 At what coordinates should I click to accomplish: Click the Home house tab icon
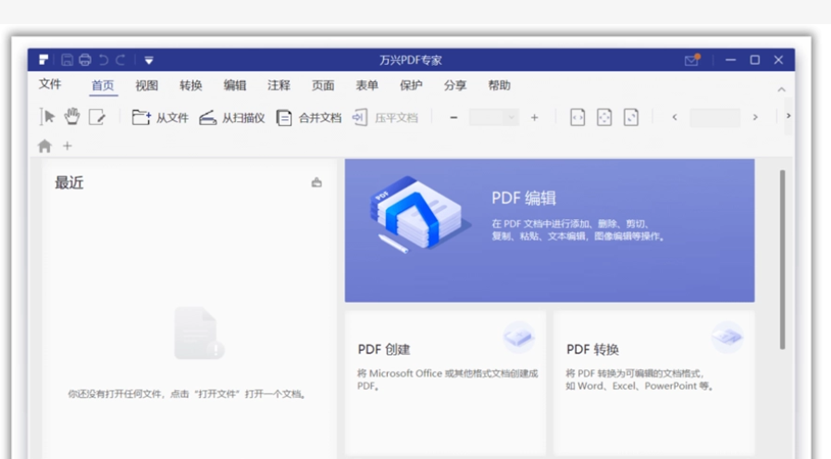tap(45, 146)
